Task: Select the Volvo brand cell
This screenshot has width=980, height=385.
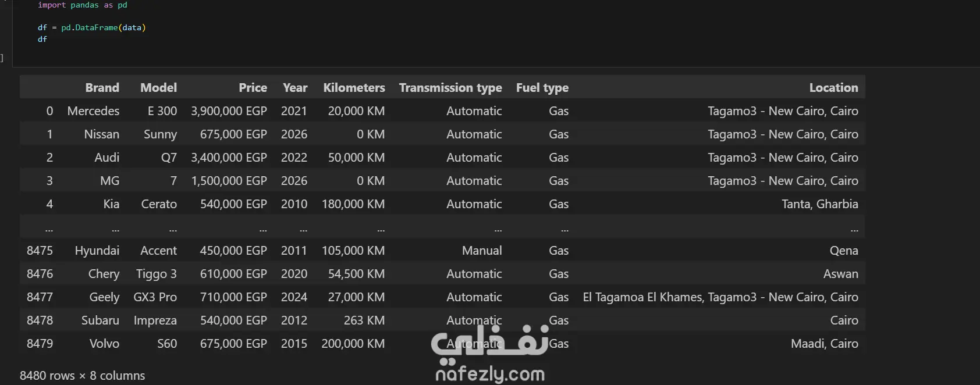Action: tap(104, 344)
